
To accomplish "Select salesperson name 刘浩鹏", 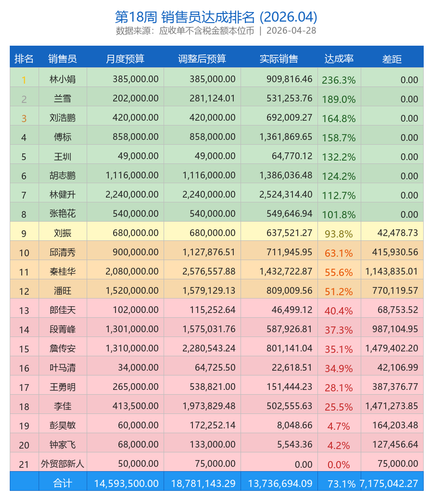I will 62,118.
